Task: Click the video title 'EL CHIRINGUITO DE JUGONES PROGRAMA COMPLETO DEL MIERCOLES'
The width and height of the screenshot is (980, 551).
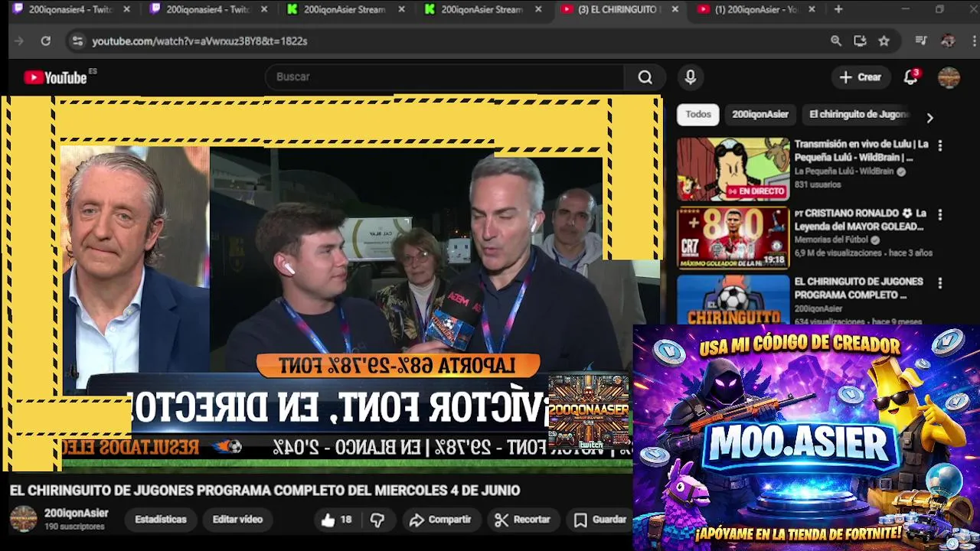Action: (x=265, y=491)
